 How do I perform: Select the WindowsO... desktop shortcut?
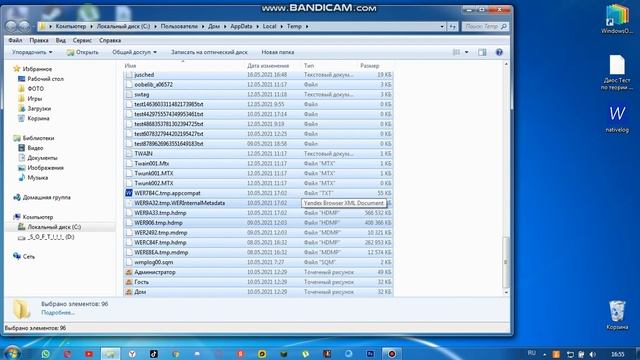point(617,19)
